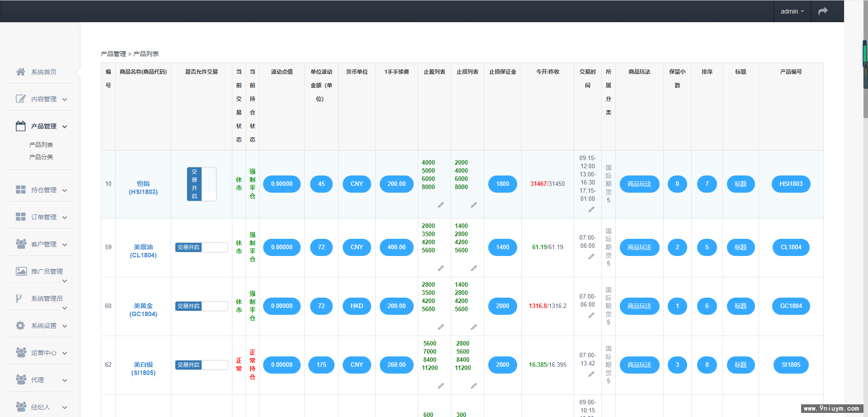Toggle 交易开启 switch for 美白银 (SI1805)
The height and width of the screenshot is (417, 868).
(x=202, y=365)
